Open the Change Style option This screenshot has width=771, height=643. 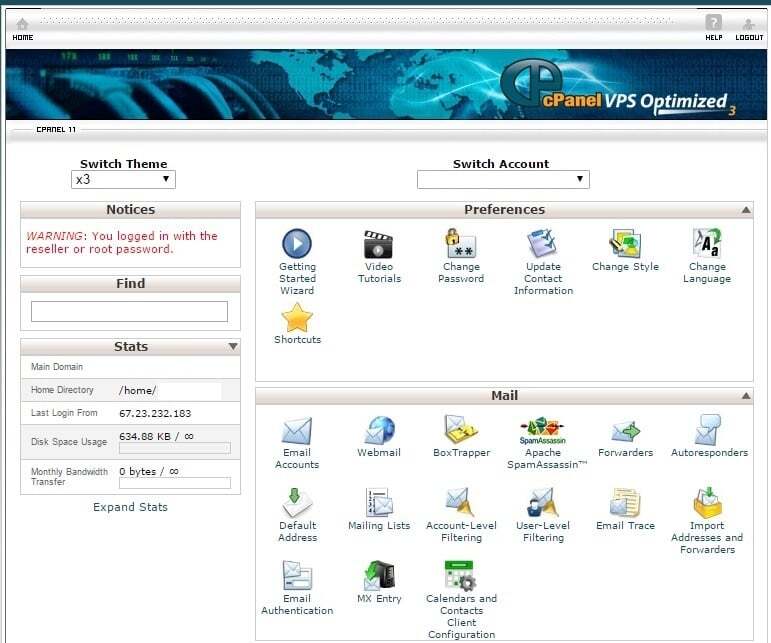point(625,250)
